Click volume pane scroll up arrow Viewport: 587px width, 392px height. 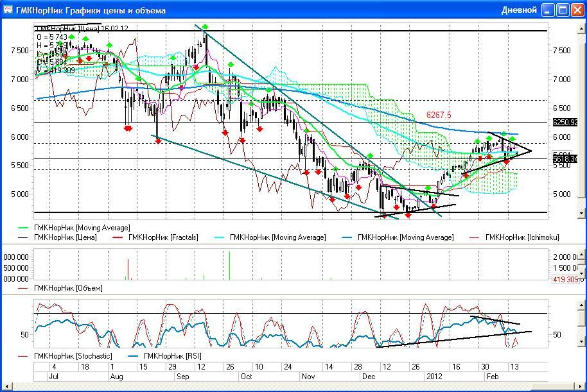point(582,254)
